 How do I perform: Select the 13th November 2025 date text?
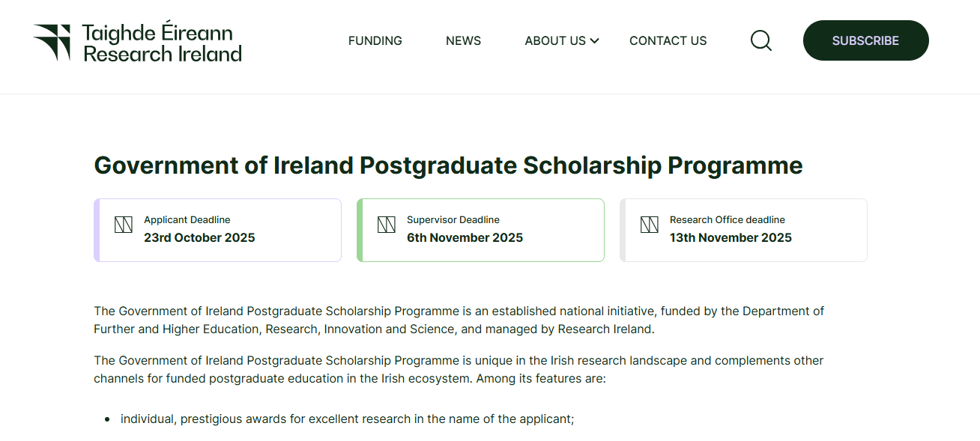731,238
